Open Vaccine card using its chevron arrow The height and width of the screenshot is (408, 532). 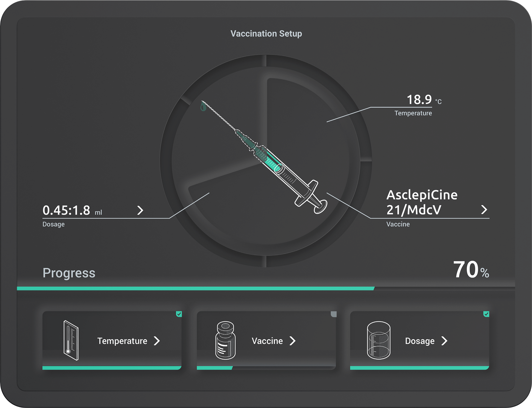[293, 341]
